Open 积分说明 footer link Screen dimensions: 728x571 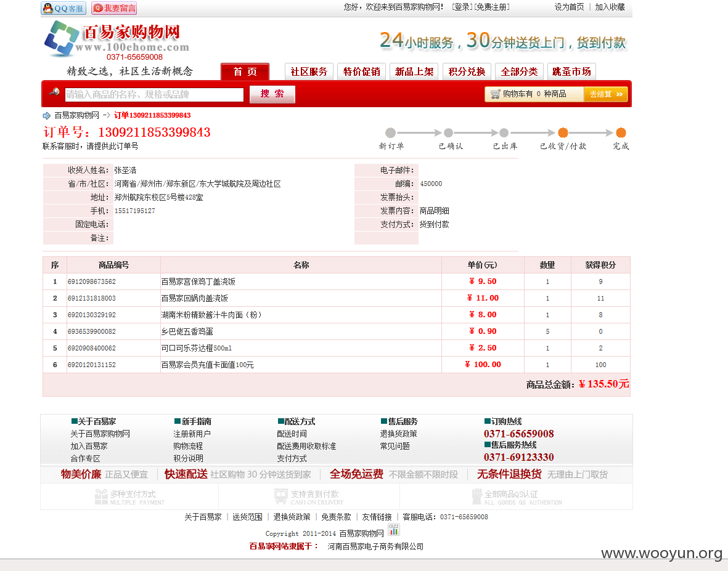coord(189,458)
